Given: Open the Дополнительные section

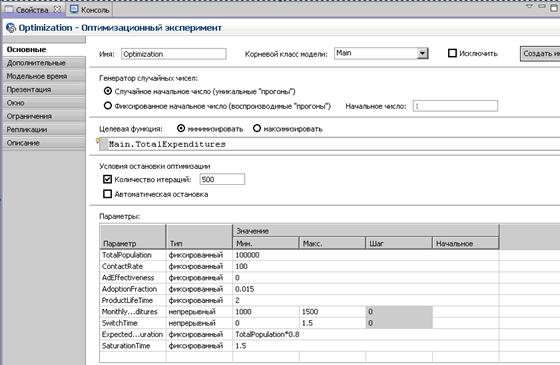Looking at the screenshot, I should pyautogui.click(x=44, y=63).
